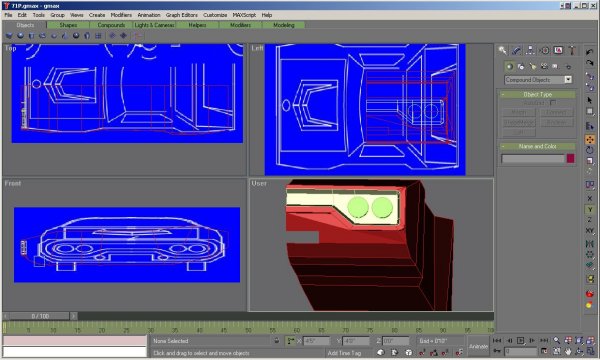Toggle the AutoGrid checkbox
Screen dimensions: 600x360
pos(553,103)
